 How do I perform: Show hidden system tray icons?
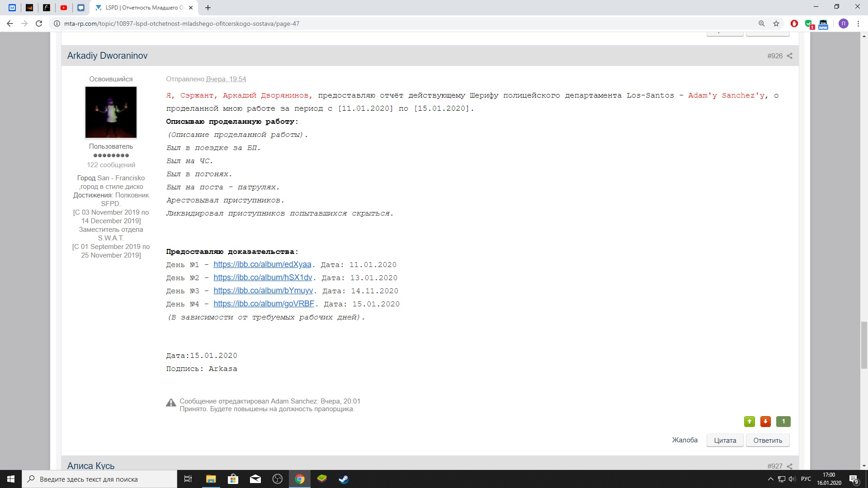[771, 479]
